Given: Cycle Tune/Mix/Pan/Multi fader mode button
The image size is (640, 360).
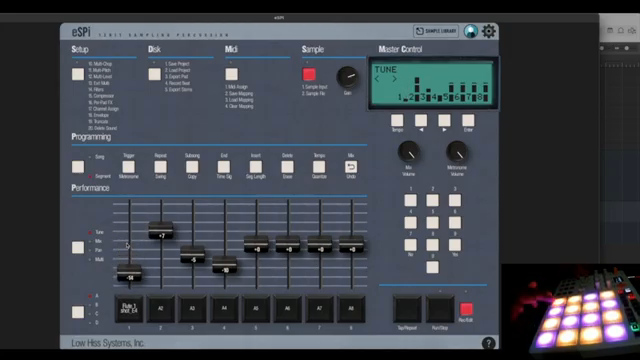Looking at the screenshot, I should click(78, 247).
